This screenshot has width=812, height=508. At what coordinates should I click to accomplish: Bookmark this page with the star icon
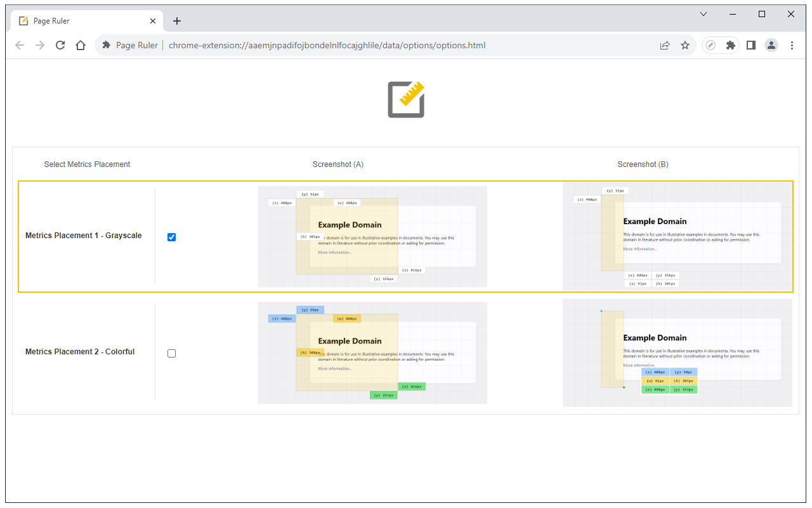685,45
